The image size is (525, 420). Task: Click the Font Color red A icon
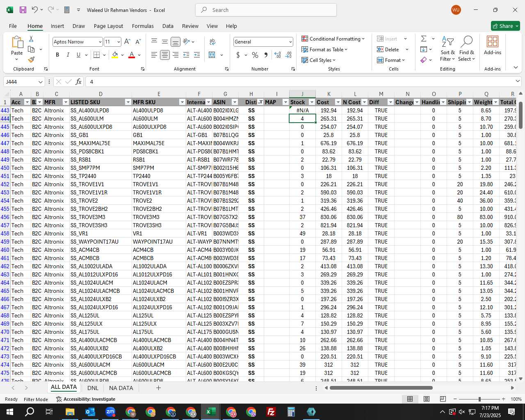pyautogui.click(x=132, y=55)
